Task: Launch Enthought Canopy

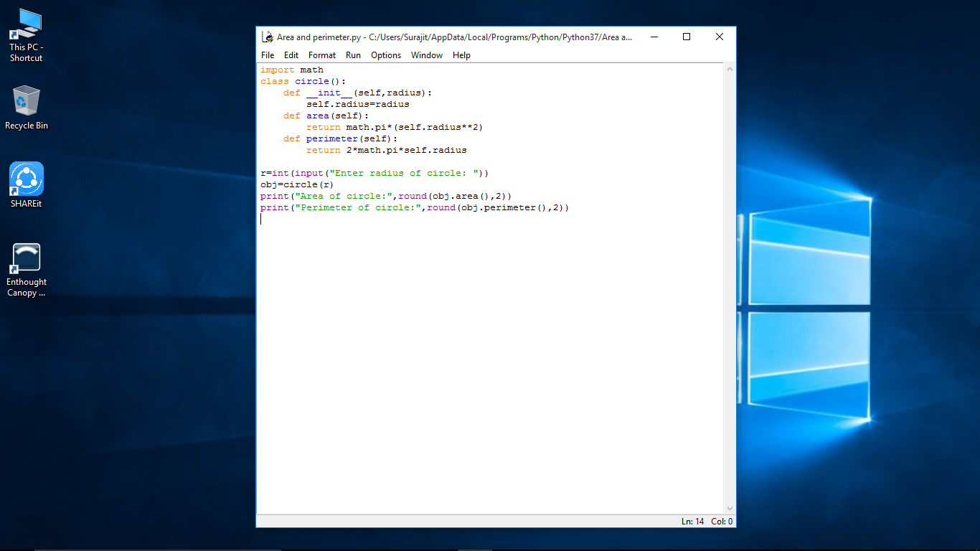Action: (26, 258)
